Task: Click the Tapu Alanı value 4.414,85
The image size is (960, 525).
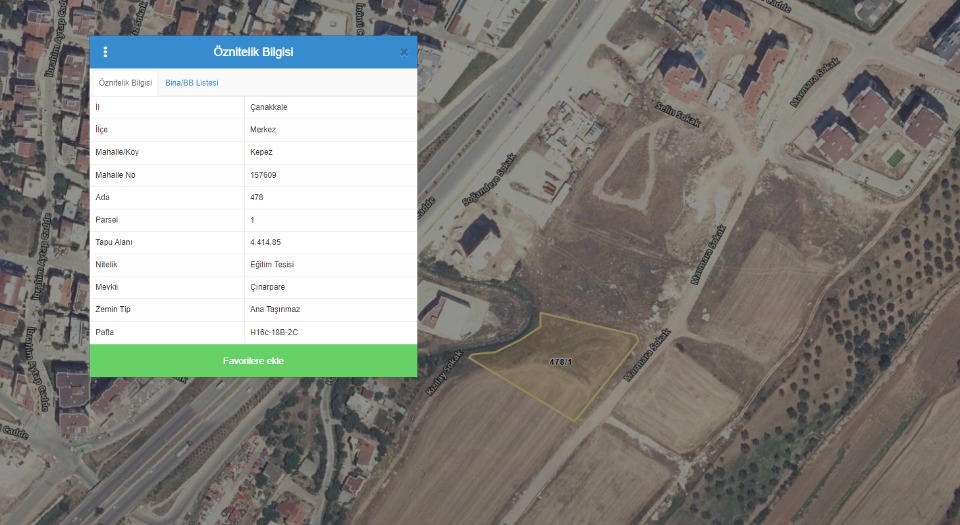Action: (266, 242)
